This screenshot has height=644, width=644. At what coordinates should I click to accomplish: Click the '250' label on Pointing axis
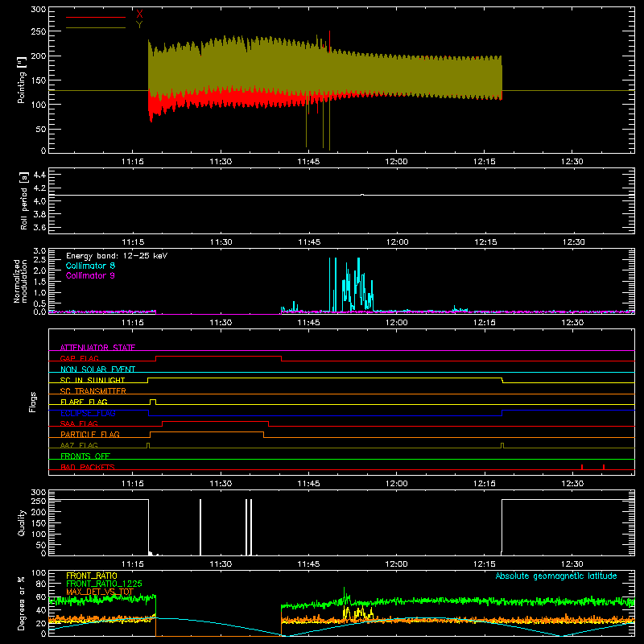pos(38,31)
